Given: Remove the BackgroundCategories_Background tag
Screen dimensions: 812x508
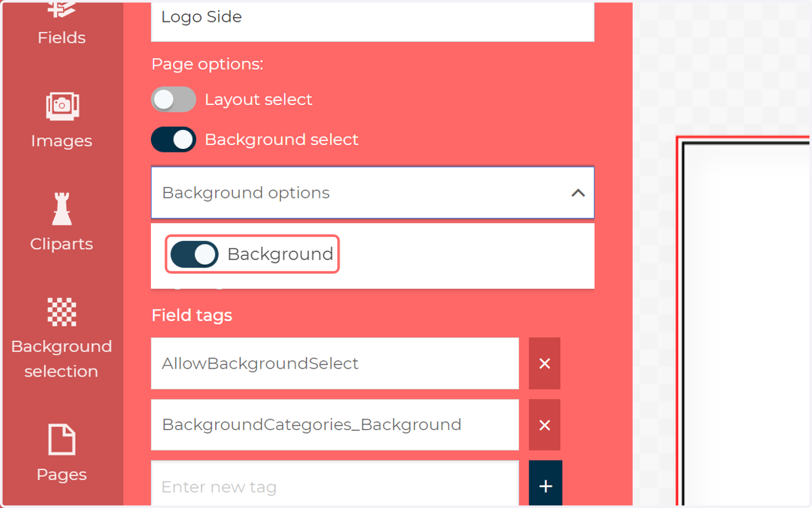Looking at the screenshot, I should coord(545,425).
